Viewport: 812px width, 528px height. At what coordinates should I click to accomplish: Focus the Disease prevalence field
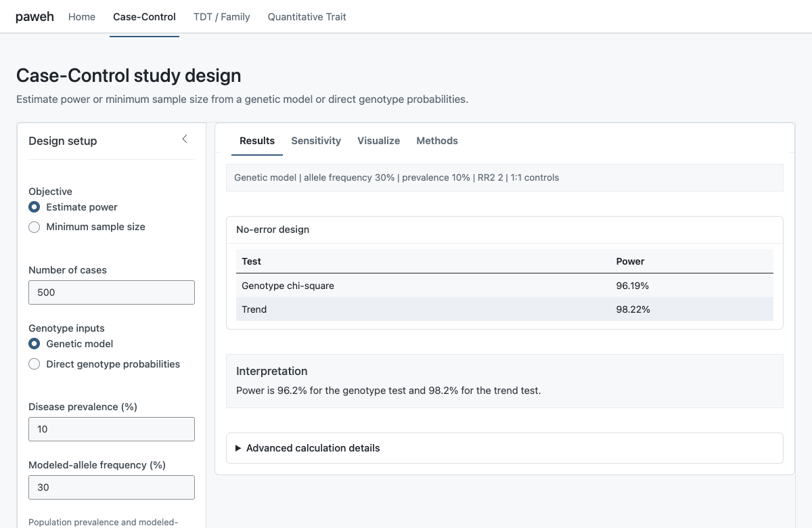pyautogui.click(x=112, y=429)
